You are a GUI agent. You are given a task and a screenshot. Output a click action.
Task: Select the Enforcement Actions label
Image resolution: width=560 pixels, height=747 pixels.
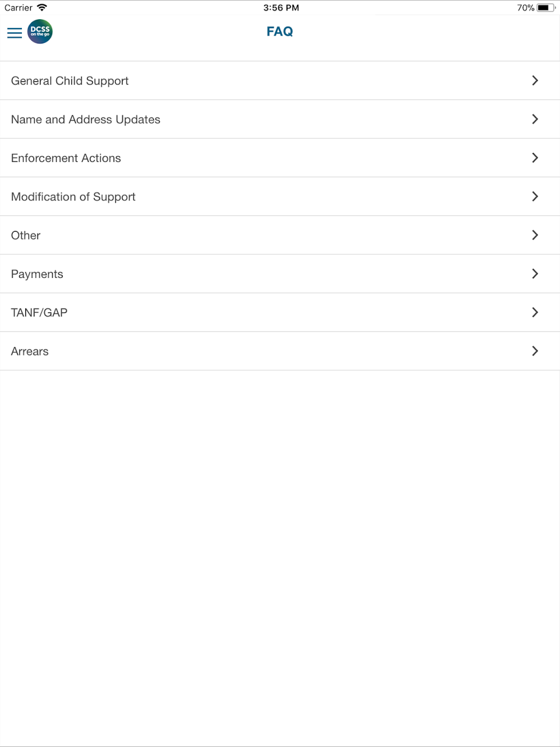point(66,158)
